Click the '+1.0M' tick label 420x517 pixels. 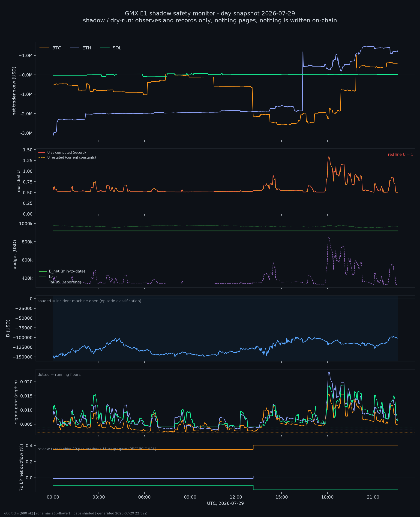coord(25,55)
